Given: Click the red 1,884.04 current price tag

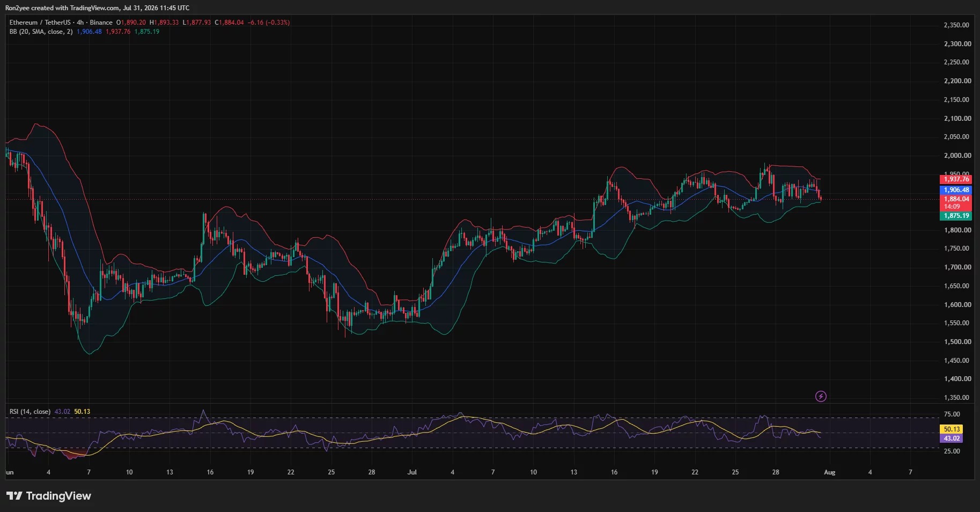Looking at the screenshot, I should click(956, 199).
